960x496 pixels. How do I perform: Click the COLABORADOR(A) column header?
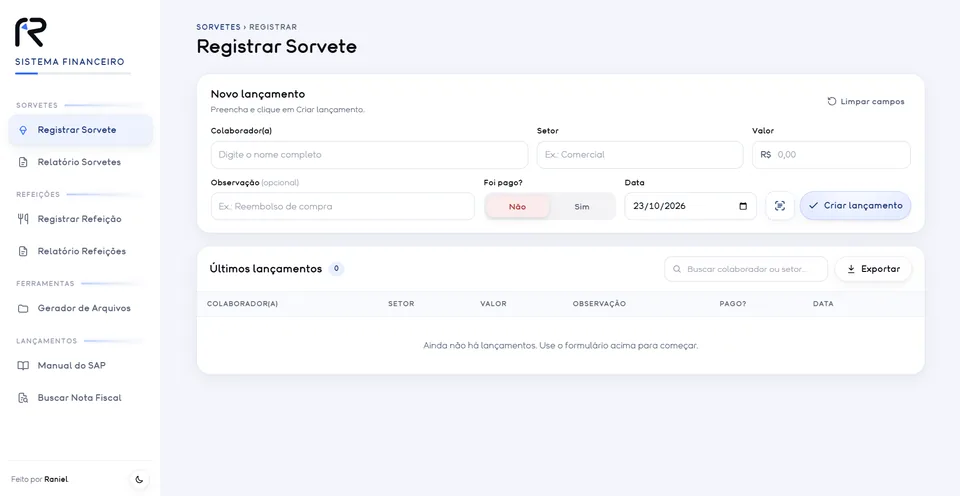pyautogui.click(x=242, y=304)
